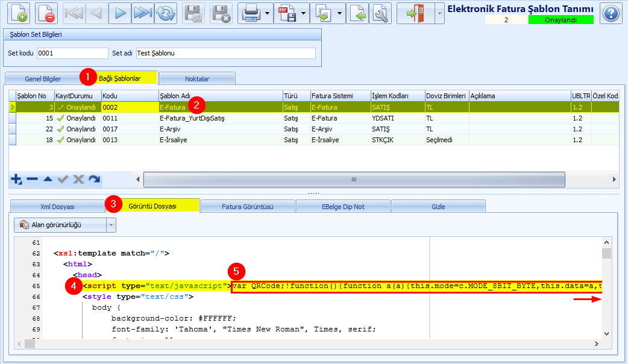Open printer options dropdown arrow
The width and height of the screenshot is (628, 364).
268,13
